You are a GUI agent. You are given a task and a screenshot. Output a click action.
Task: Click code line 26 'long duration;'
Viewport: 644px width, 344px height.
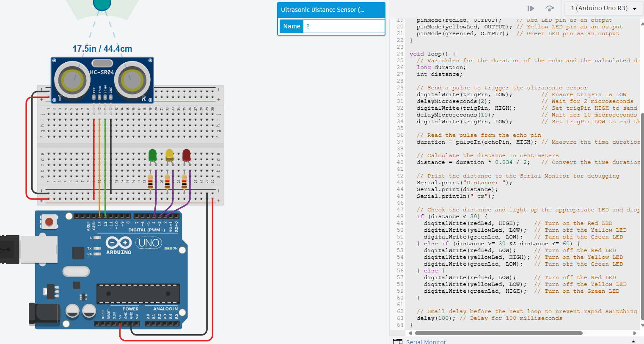pos(441,67)
